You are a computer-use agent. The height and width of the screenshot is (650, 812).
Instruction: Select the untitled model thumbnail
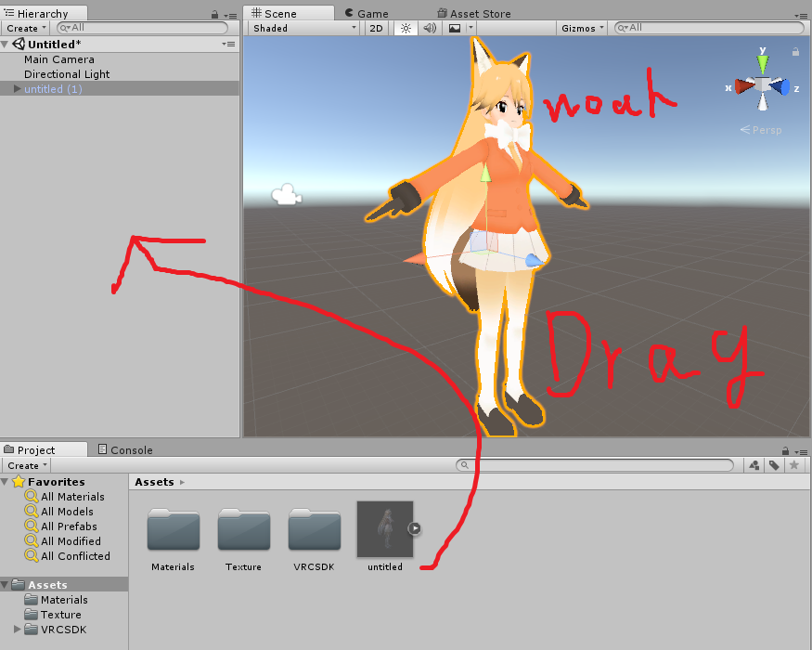point(385,529)
